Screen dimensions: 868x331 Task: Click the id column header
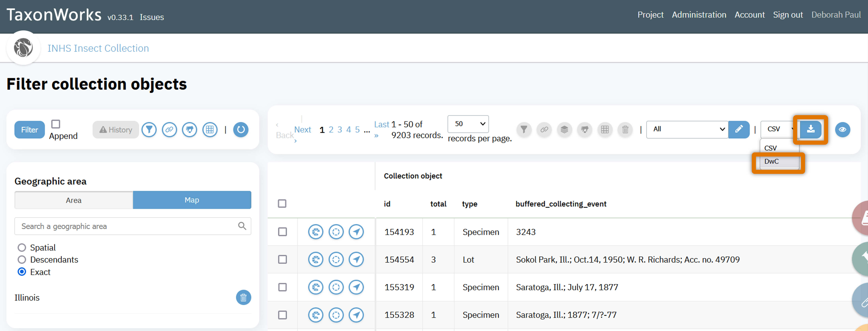[387, 204]
